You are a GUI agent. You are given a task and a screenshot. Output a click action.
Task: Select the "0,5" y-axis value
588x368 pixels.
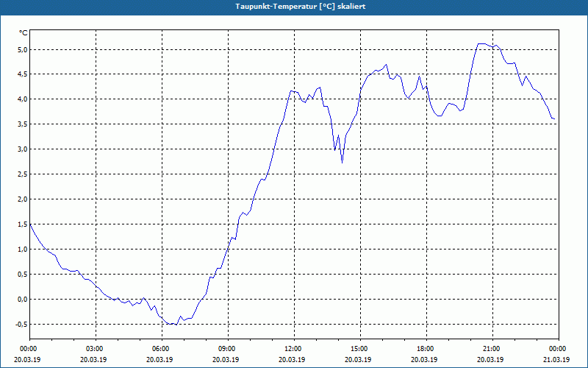tap(23, 274)
